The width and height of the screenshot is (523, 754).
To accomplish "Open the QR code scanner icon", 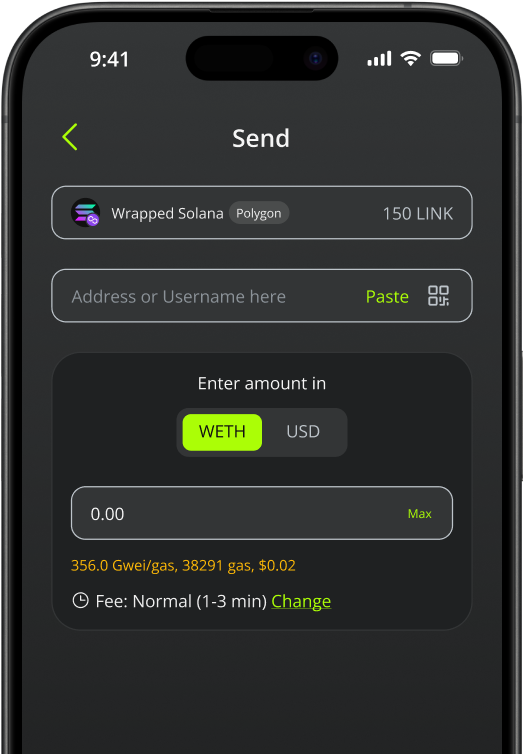I will [438, 296].
